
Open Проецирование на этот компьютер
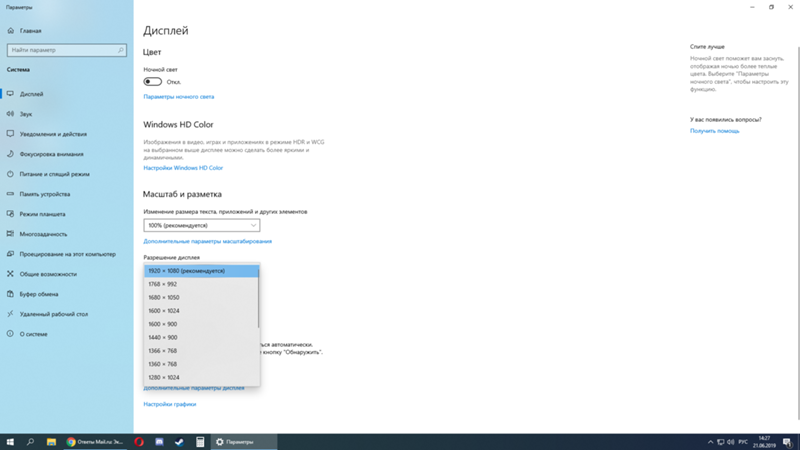click(67, 254)
